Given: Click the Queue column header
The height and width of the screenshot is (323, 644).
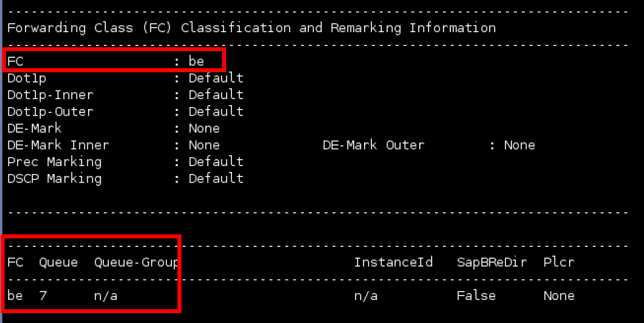Looking at the screenshot, I should (x=58, y=263).
